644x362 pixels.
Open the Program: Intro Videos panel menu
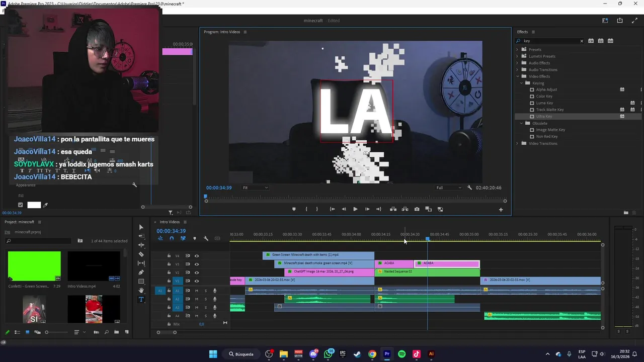(x=245, y=32)
